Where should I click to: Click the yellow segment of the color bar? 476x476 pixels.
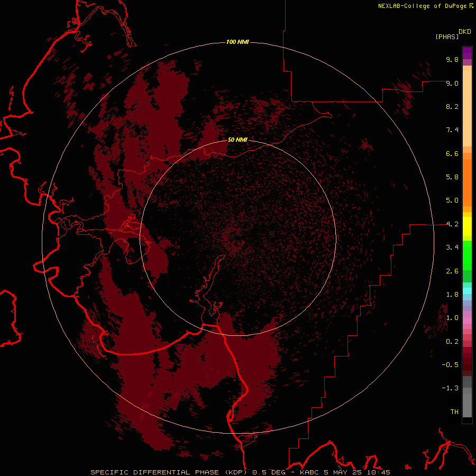point(467,226)
